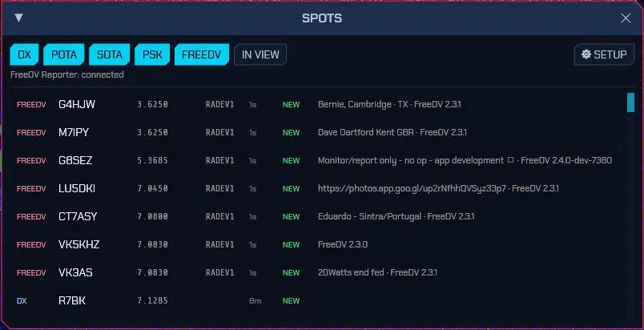Click comment 'Bernie, Cambridge · TX'
The width and height of the screenshot is (644, 330).
point(363,104)
